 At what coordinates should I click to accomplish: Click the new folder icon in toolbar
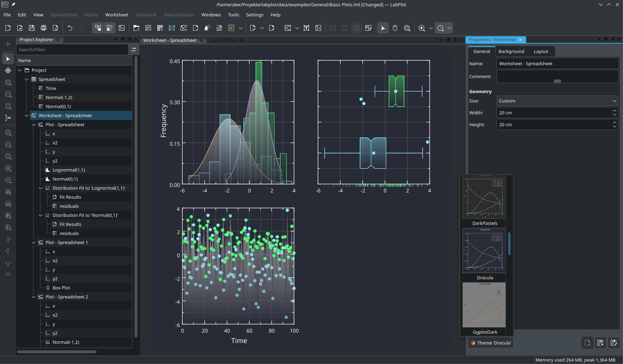click(x=136, y=28)
